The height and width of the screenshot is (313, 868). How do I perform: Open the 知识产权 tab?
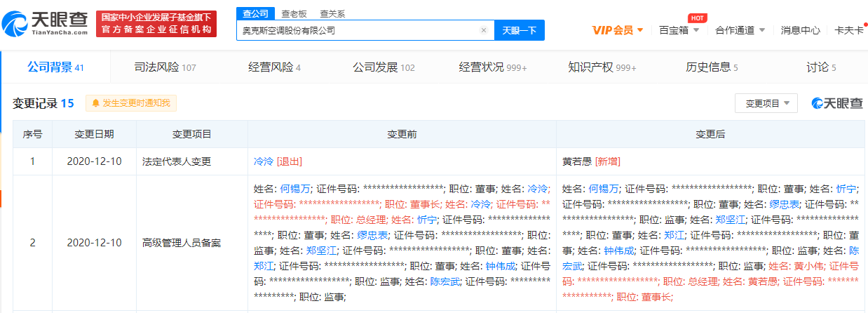click(602, 67)
